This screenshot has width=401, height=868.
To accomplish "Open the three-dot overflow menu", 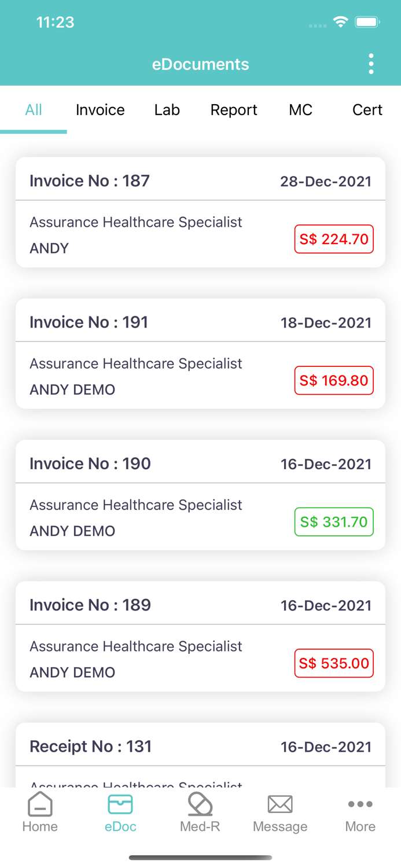I will (371, 64).
